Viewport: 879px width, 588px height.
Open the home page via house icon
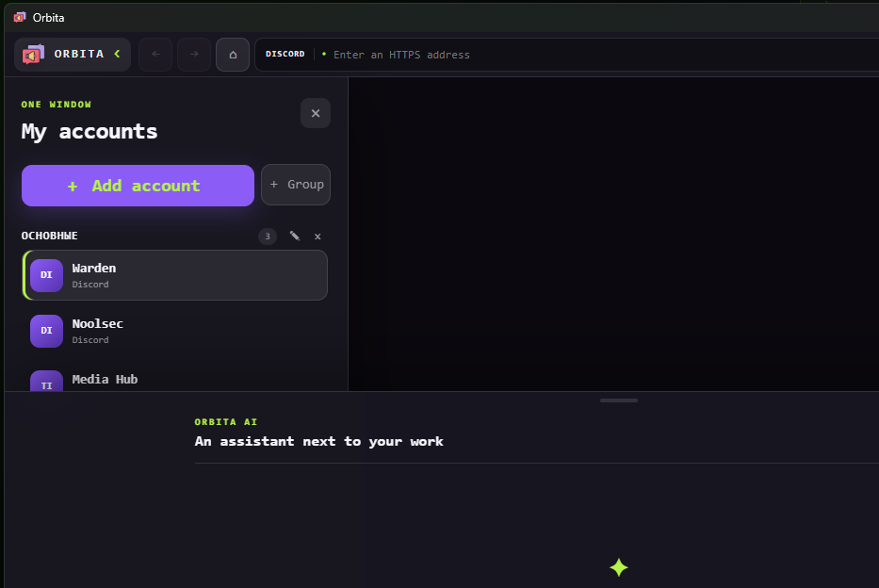(233, 55)
